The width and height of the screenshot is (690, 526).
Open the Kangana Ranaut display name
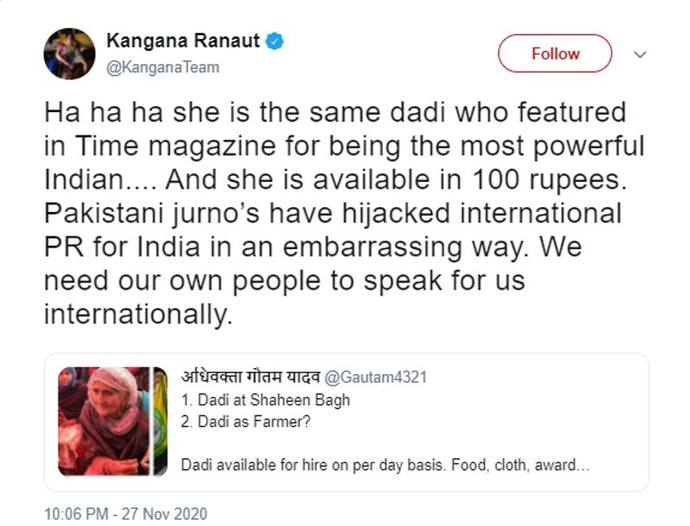[183, 41]
